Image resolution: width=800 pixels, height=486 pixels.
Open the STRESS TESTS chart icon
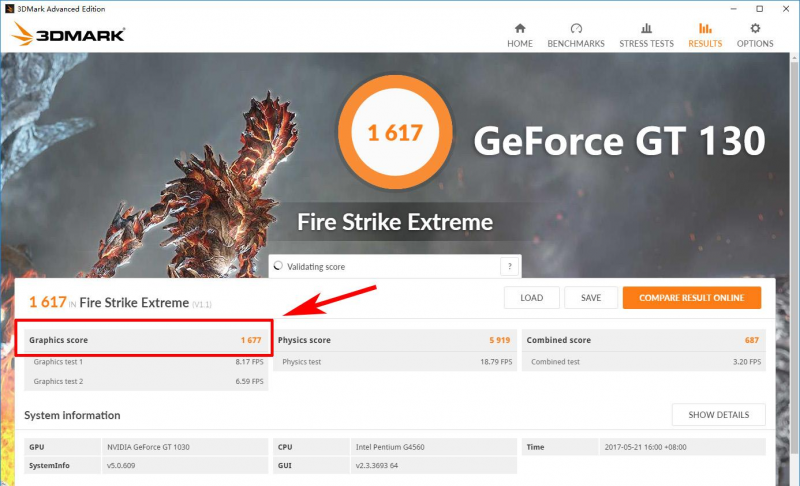646,29
